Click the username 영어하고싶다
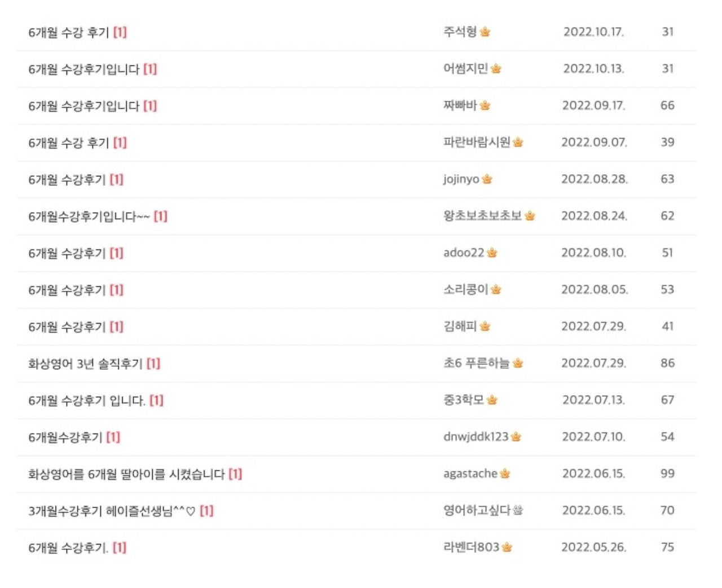The height and width of the screenshot is (588, 722). pos(478,510)
